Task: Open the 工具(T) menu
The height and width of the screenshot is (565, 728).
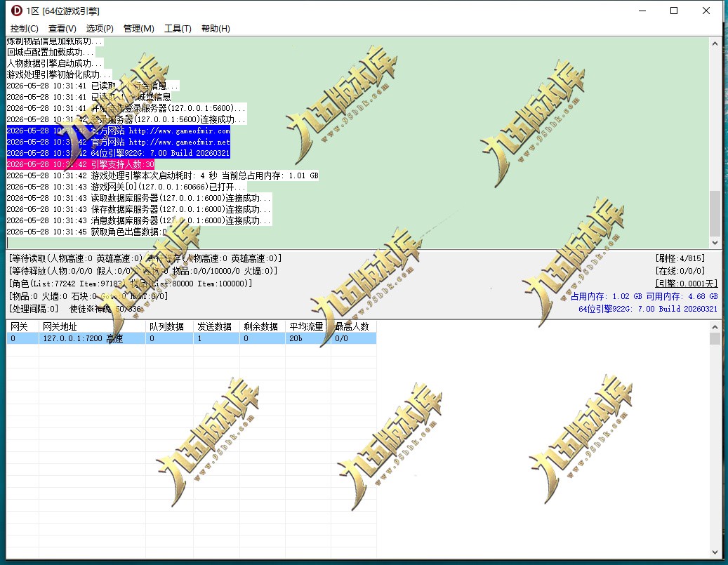Action: tap(178, 28)
